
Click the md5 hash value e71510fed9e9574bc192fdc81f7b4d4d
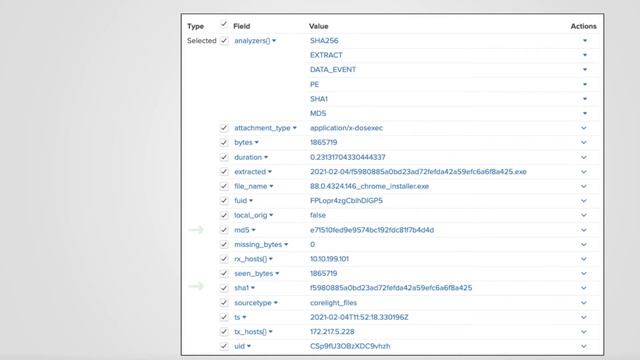tap(372, 230)
